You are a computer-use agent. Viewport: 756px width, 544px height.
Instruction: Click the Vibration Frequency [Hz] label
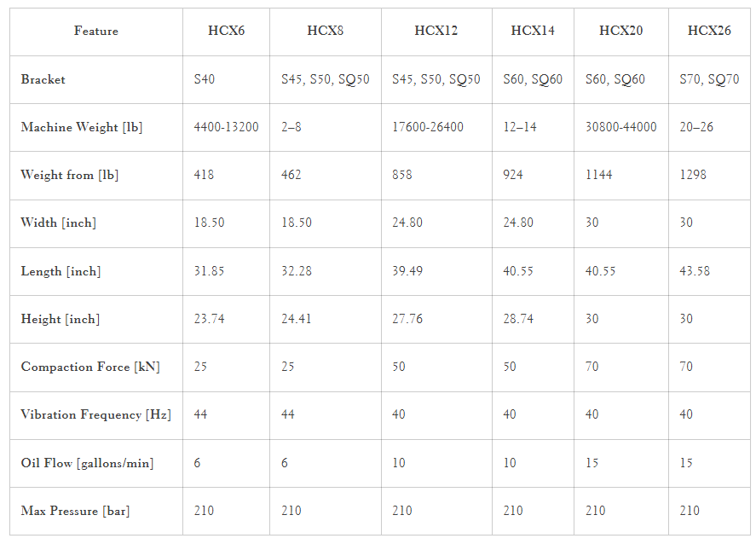(96, 414)
